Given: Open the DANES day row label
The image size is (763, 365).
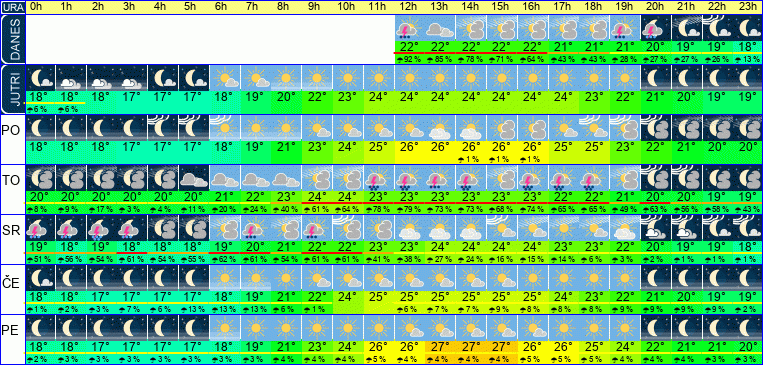Looking at the screenshot, I should coord(12,39).
